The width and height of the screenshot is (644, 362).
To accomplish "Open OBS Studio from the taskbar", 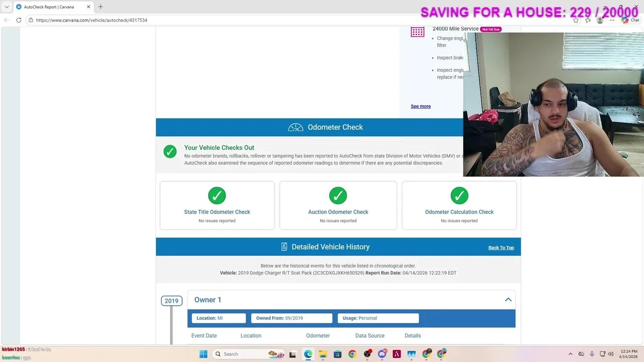I will (x=367, y=354).
